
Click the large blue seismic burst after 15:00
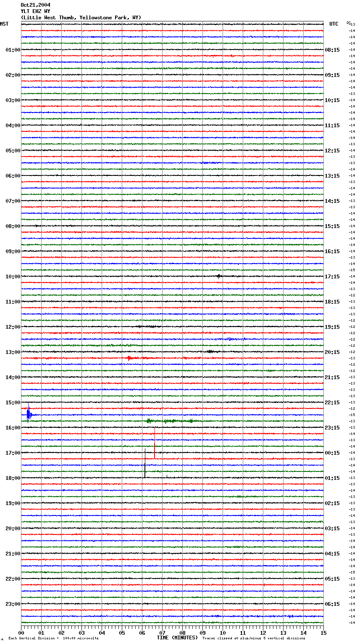[29, 414]
